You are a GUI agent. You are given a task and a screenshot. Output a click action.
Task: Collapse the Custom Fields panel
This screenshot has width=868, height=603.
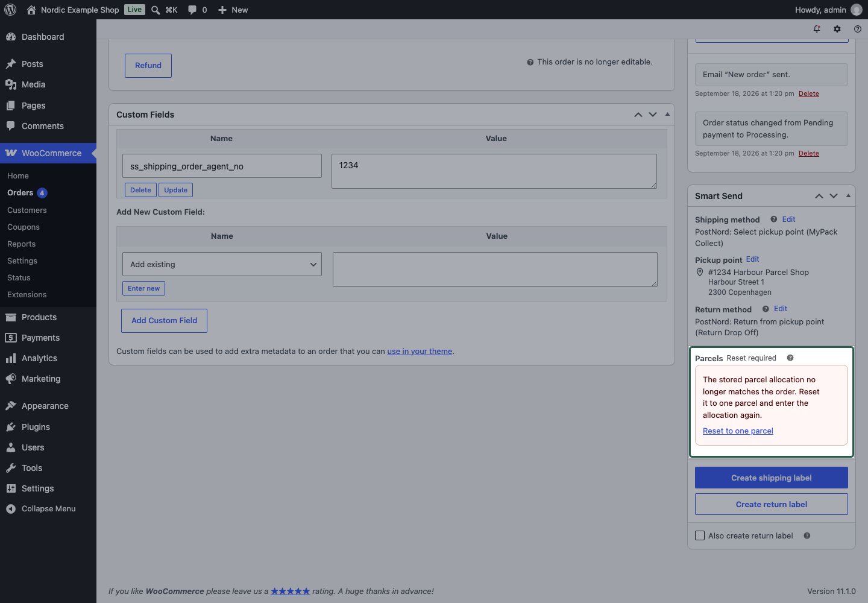[667, 114]
